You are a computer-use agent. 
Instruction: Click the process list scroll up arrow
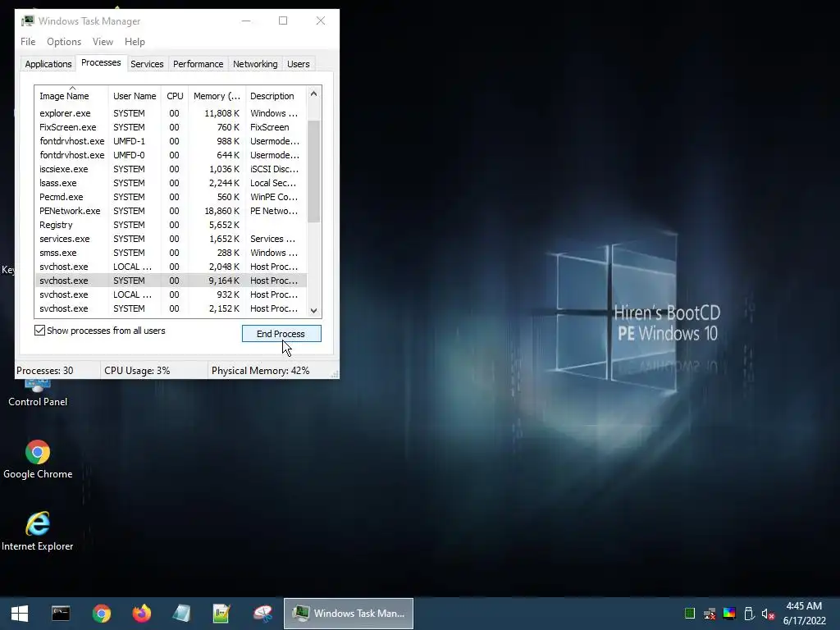tap(314, 94)
